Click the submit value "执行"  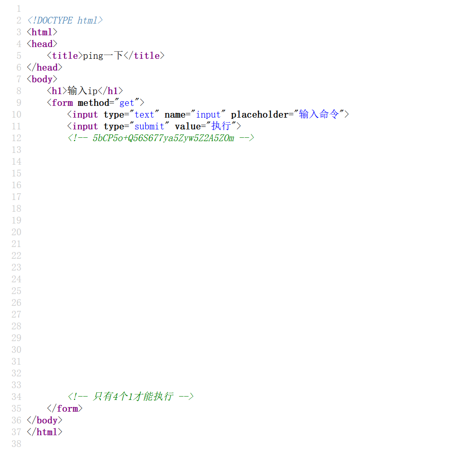coord(221,126)
